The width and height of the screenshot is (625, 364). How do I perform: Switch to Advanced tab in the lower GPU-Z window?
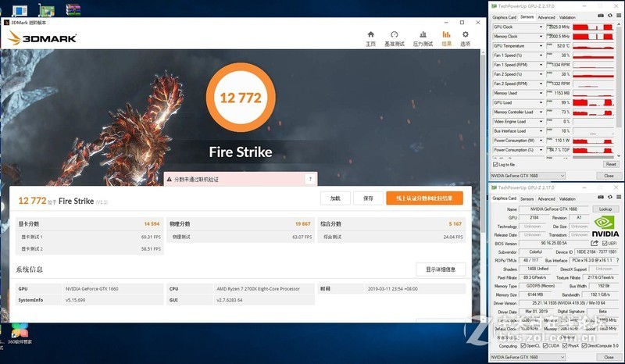(546, 198)
